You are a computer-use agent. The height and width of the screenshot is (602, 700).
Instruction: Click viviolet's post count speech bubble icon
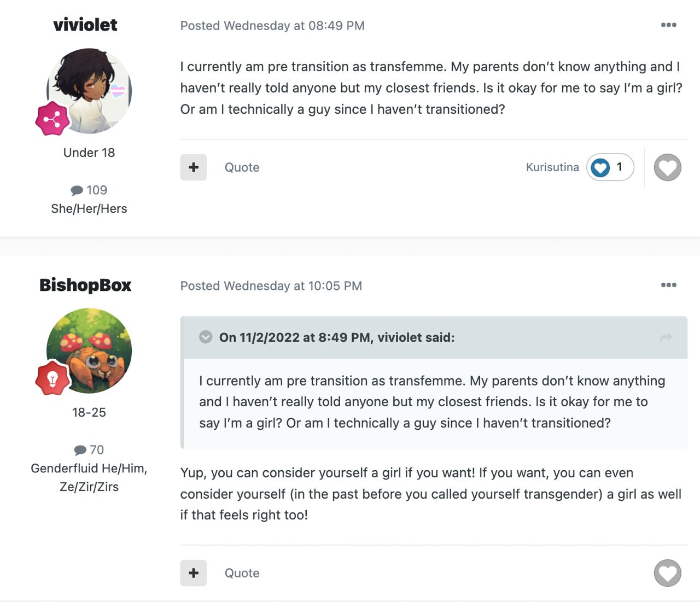click(x=77, y=190)
